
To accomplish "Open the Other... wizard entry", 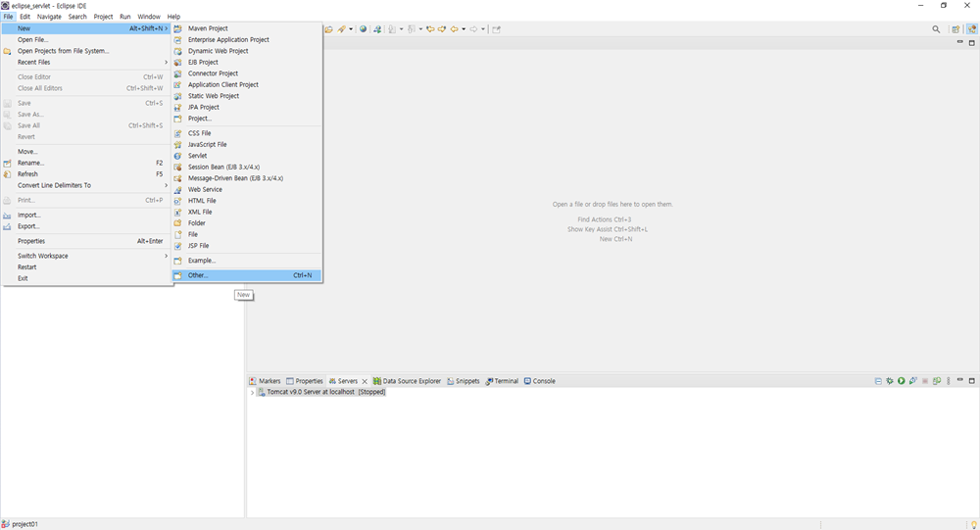I will [247, 275].
